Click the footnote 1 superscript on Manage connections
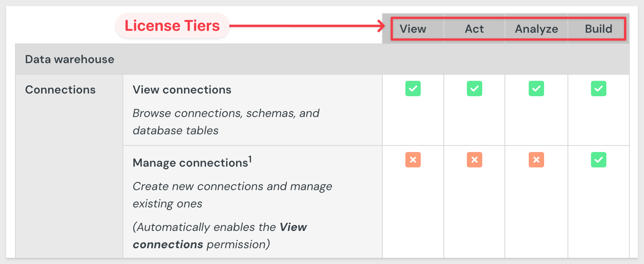 [x=250, y=159]
